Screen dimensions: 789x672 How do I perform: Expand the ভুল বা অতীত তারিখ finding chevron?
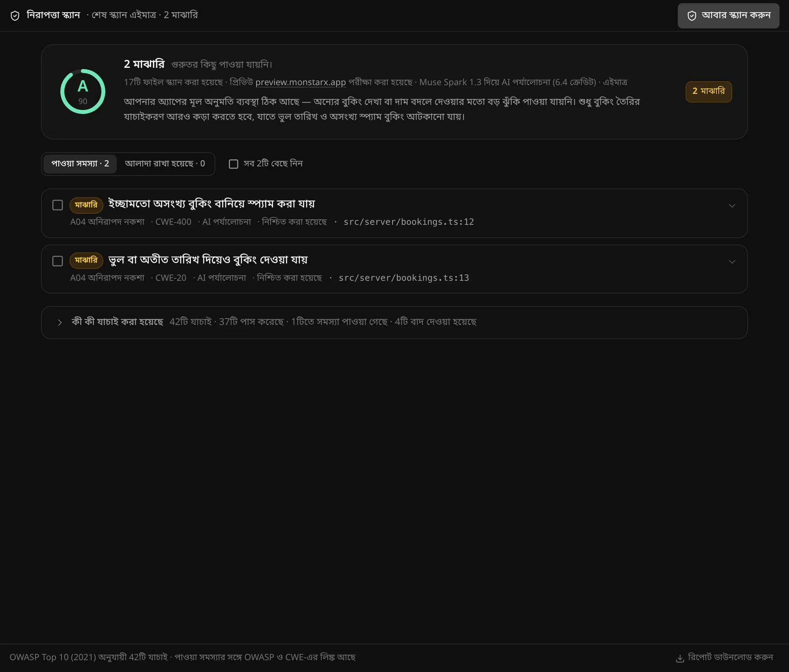click(x=732, y=262)
